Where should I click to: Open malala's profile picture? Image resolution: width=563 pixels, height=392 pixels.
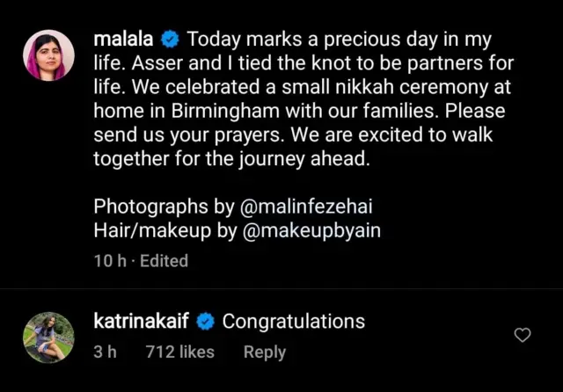(x=48, y=59)
